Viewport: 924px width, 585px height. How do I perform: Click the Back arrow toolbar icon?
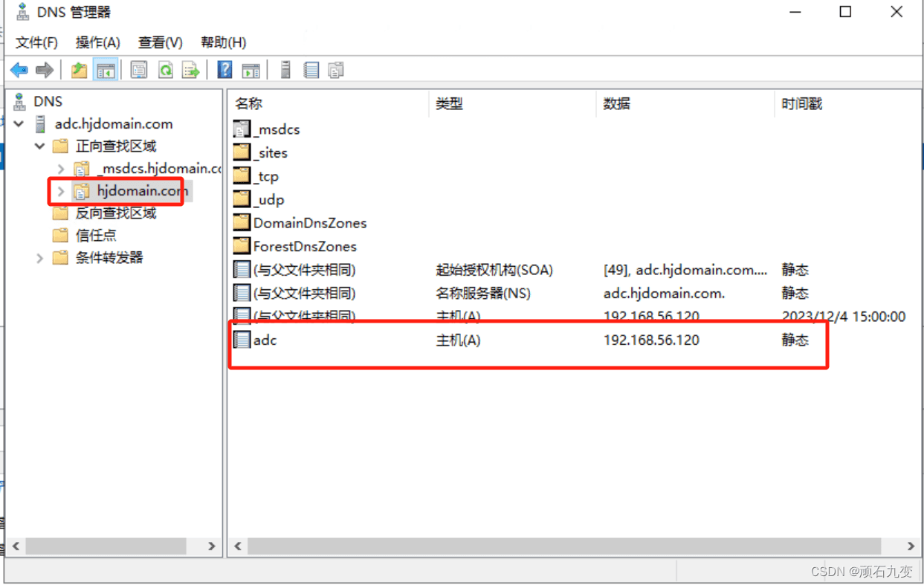coord(19,71)
